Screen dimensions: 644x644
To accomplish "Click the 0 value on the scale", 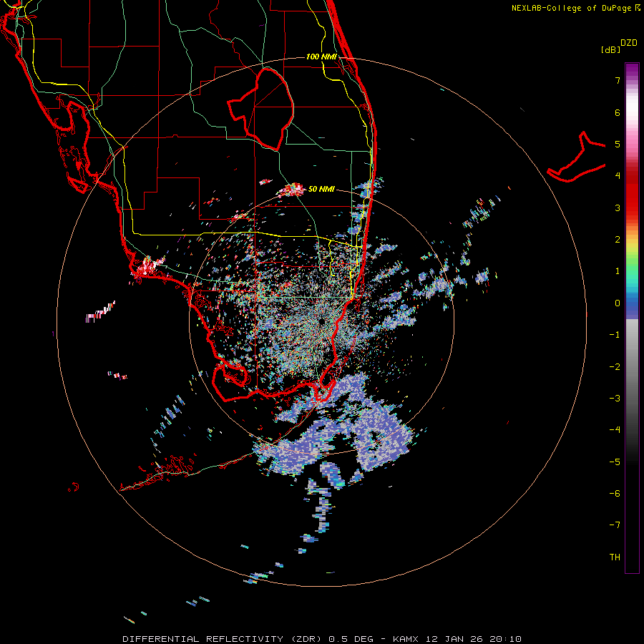I will pos(617,303).
